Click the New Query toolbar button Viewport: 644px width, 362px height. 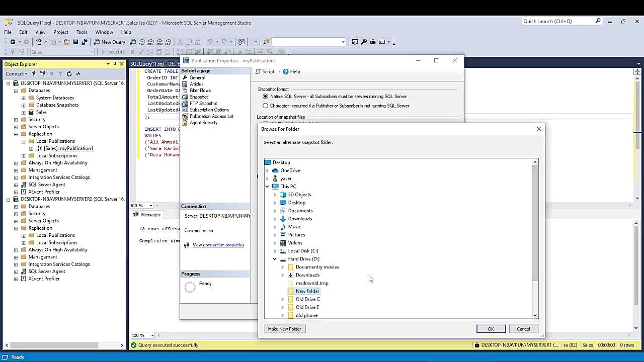[109, 42]
